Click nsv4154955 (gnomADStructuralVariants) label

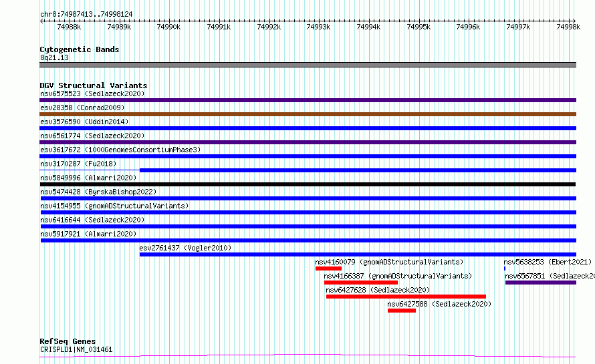[x=114, y=206]
